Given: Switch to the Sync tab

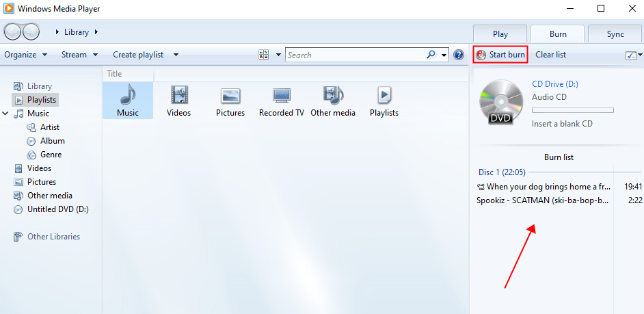Looking at the screenshot, I should pos(615,34).
